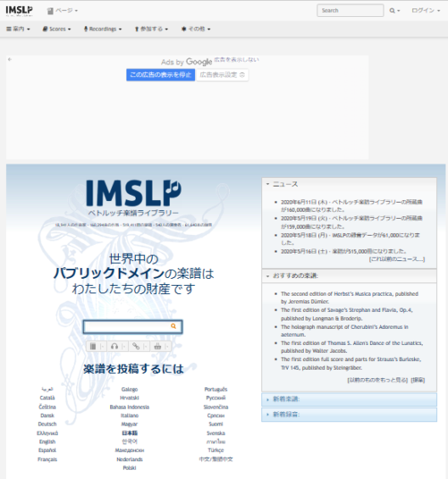Click 楽譜を投稿するには heading link
Viewport: 448px width, 479px height.
coord(133,369)
